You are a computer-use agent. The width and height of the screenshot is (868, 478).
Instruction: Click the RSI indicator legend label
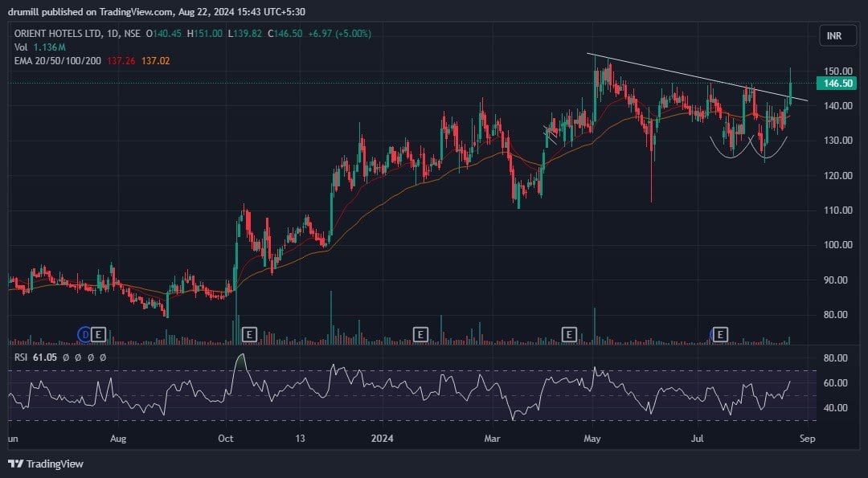tap(22, 357)
